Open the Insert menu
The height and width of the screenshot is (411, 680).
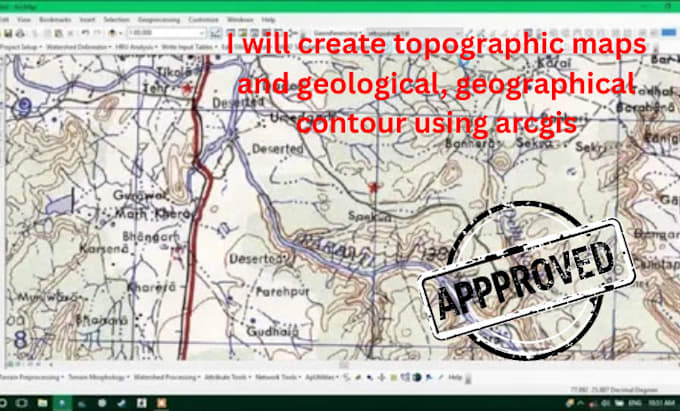pyautogui.click(x=87, y=20)
